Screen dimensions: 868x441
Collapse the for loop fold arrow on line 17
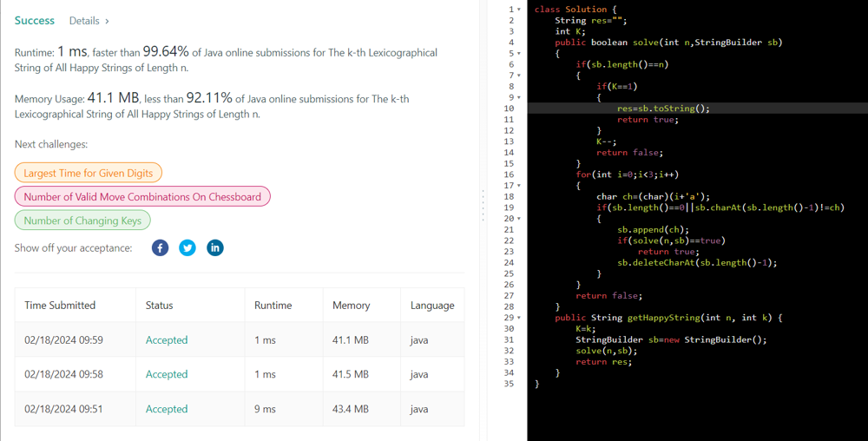click(519, 186)
